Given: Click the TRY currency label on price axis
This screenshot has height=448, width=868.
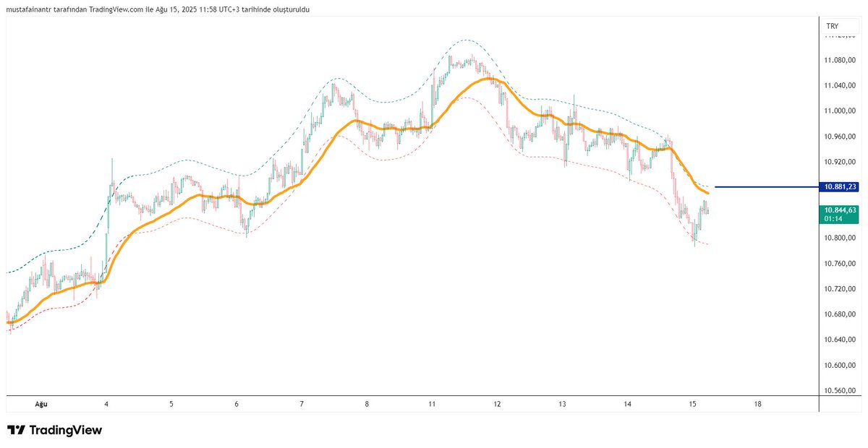Looking at the screenshot, I should click(x=833, y=26).
